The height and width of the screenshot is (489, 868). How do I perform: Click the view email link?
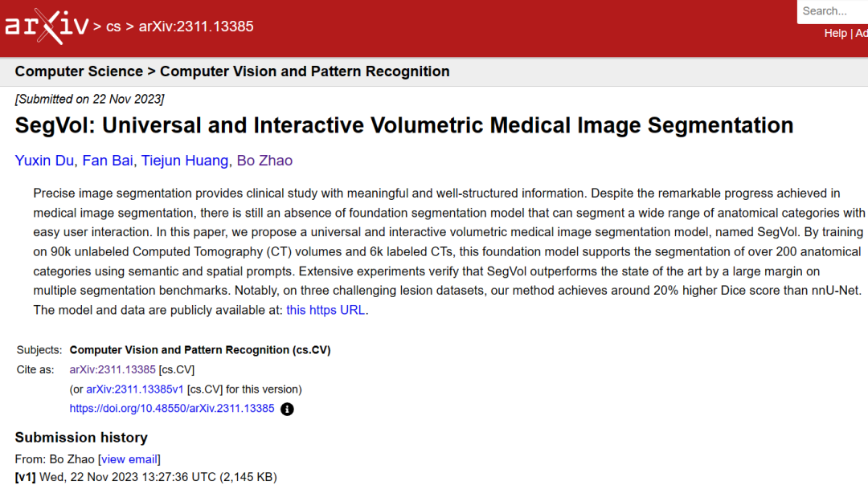click(129, 459)
